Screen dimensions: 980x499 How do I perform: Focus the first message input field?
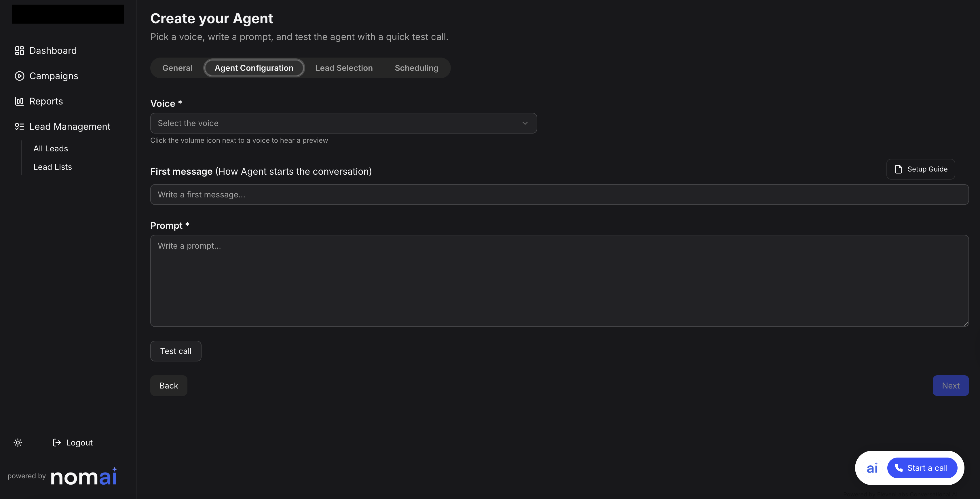click(559, 195)
